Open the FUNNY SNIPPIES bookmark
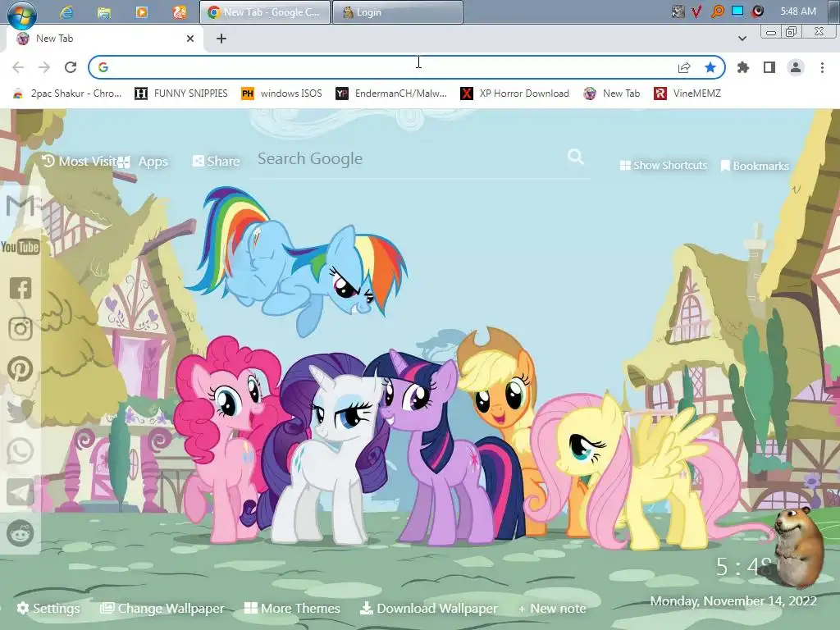Screen dimensions: 840x630 (x=181, y=94)
